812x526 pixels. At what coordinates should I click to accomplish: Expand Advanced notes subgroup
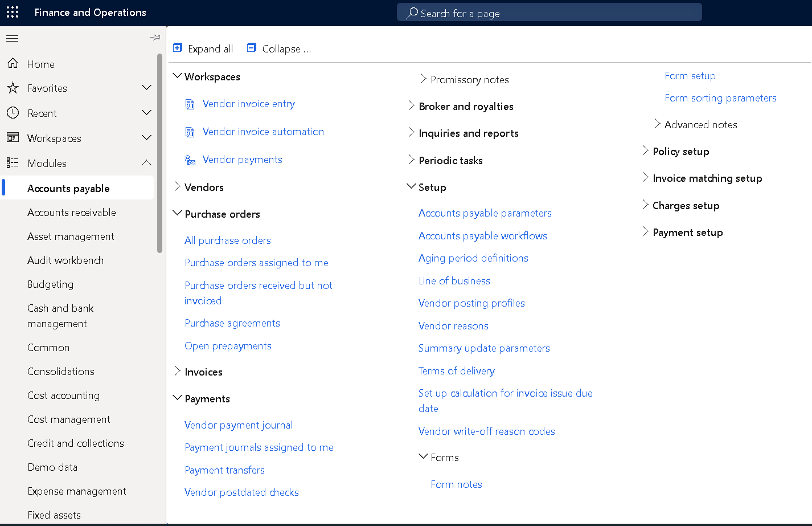point(657,124)
